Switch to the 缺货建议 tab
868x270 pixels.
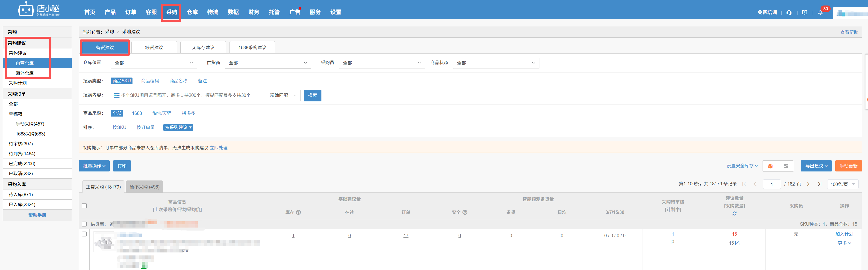pyautogui.click(x=154, y=48)
